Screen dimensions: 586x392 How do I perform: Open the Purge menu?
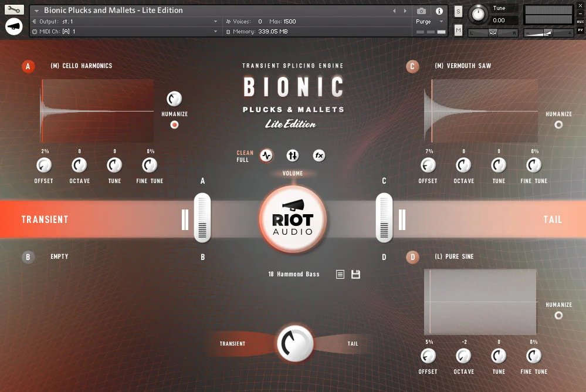click(430, 22)
